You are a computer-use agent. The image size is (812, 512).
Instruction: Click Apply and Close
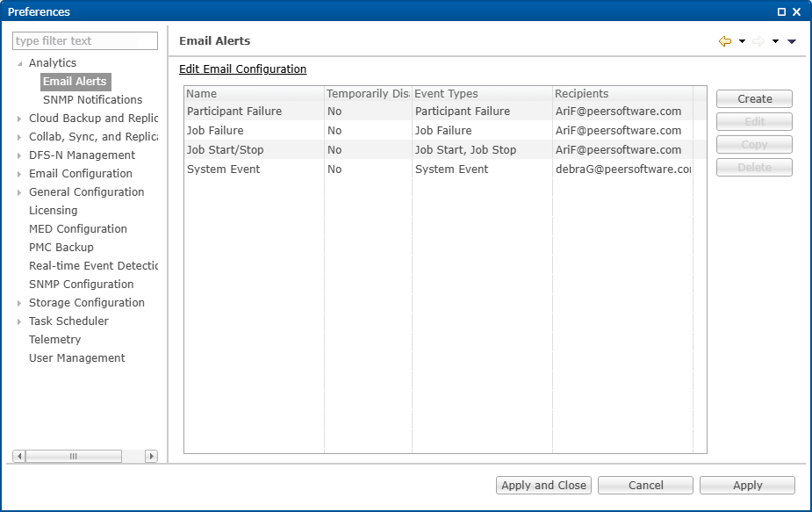tap(543, 485)
